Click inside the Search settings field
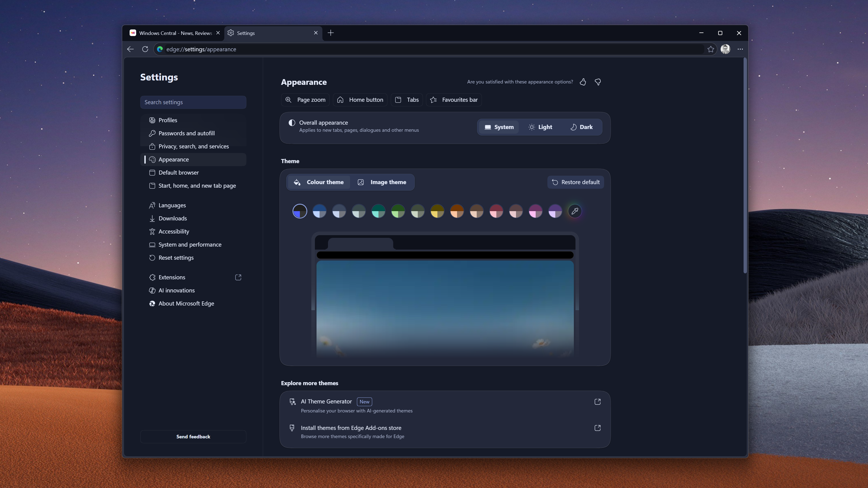The image size is (868, 488). pos(193,102)
